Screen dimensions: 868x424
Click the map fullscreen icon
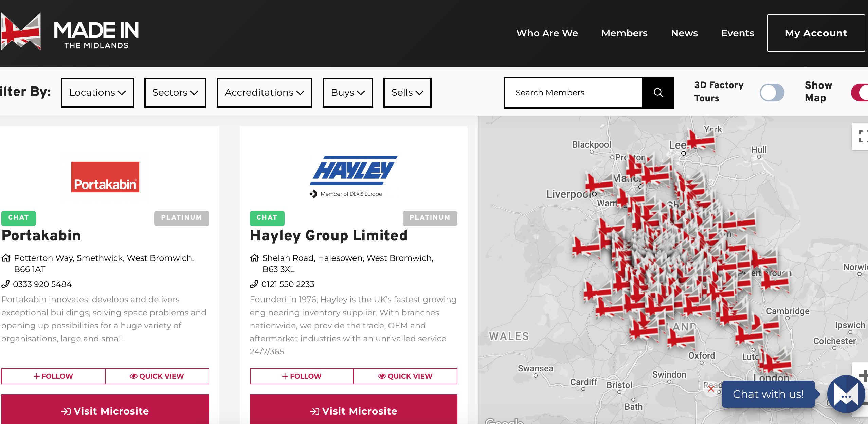[862, 136]
